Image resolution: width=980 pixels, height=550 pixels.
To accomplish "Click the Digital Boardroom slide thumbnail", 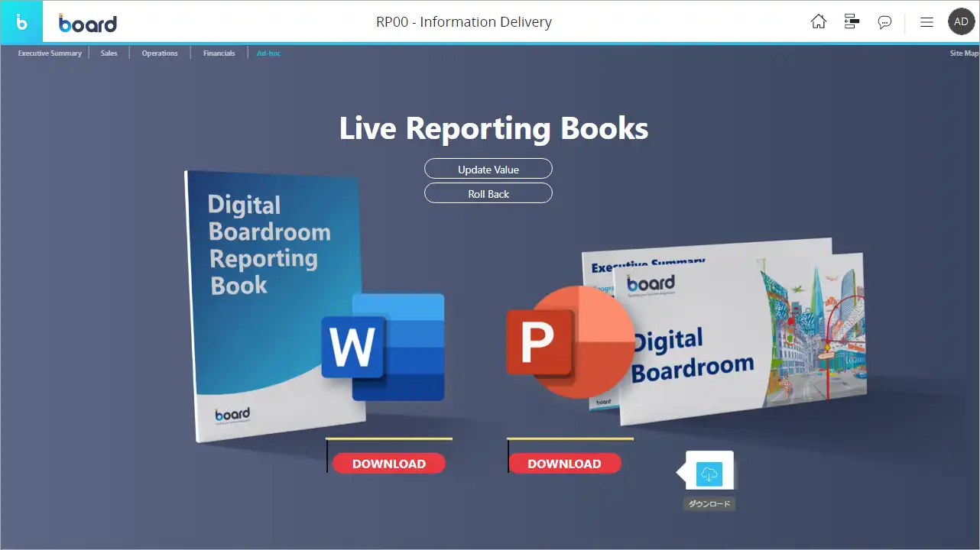I will (741, 340).
